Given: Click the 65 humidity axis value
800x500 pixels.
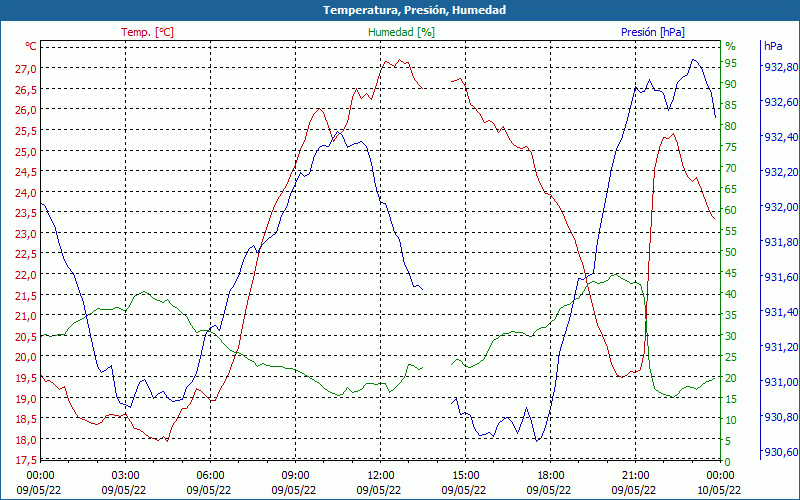Looking at the screenshot, I should point(731,189).
